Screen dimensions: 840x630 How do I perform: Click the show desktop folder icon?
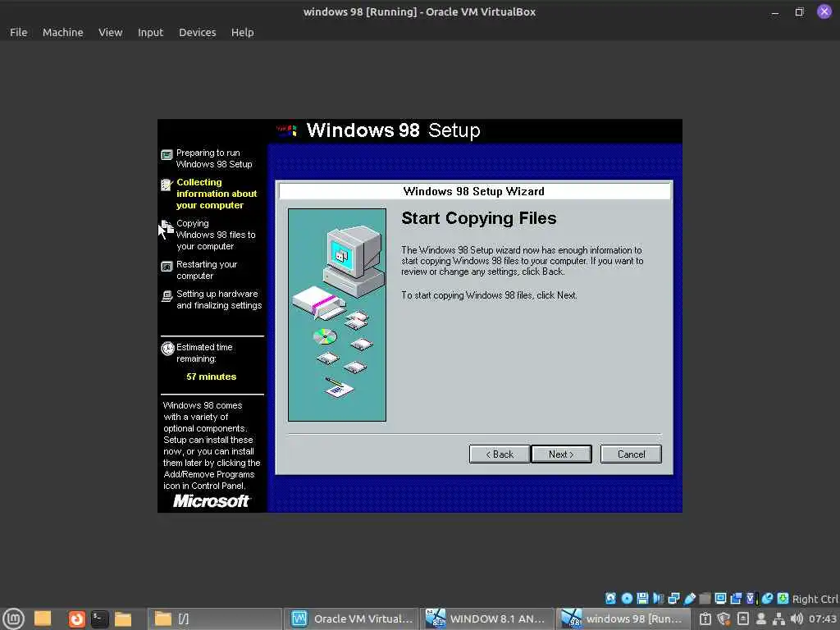coord(43,619)
